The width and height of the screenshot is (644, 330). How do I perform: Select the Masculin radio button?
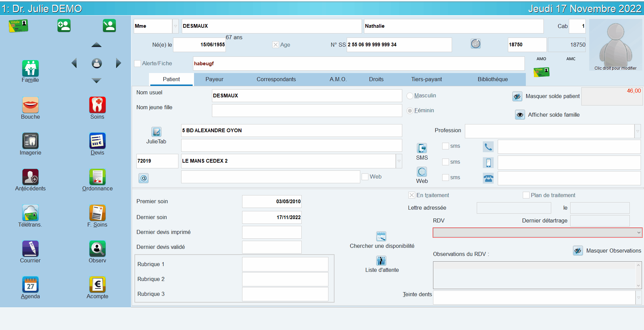point(410,96)
